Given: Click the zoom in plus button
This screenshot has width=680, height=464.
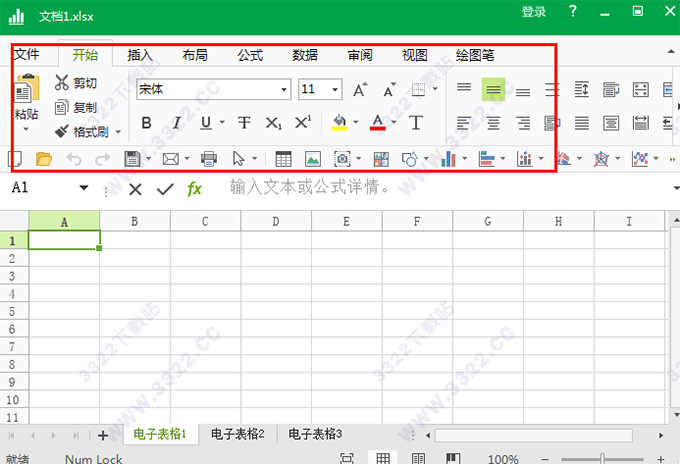Looking at the screenshot, I should [660, 459].
